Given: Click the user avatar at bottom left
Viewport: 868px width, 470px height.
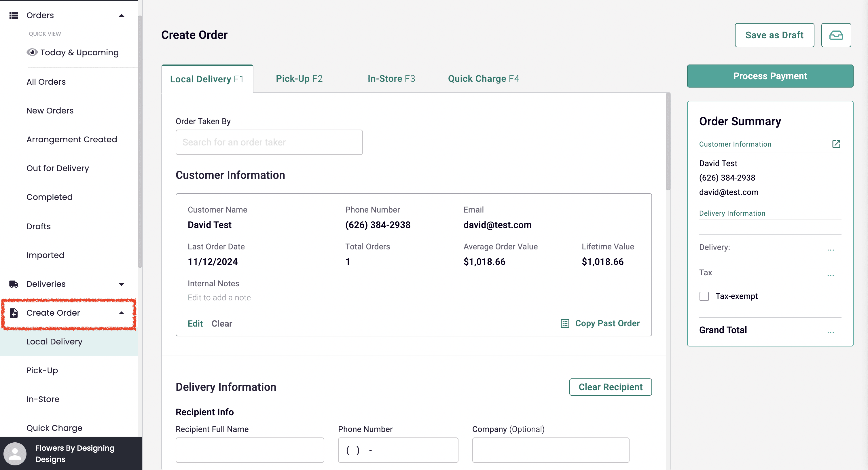Looking at the screenshot, I should coord(15,454).
